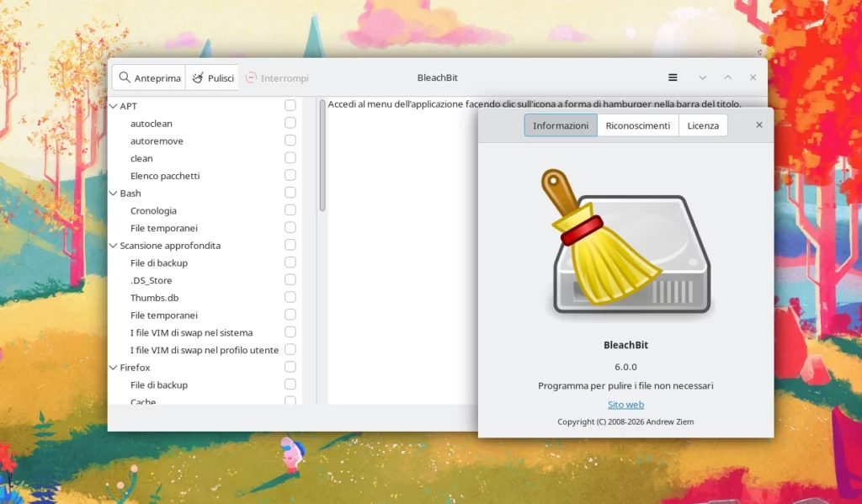The height and width of the screenshot is (504, 862).
Task: Collapse the APT tree group
Action: pos(114,106)
